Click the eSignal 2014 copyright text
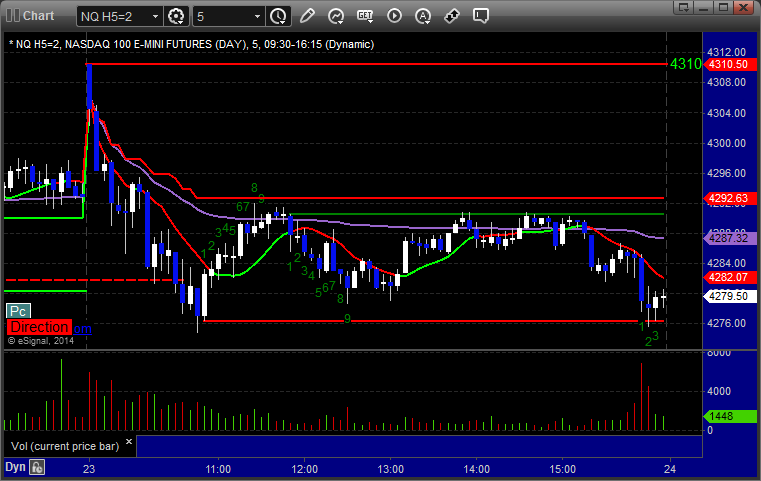Screen dimensions: 761x481 (x=41, y=341)
